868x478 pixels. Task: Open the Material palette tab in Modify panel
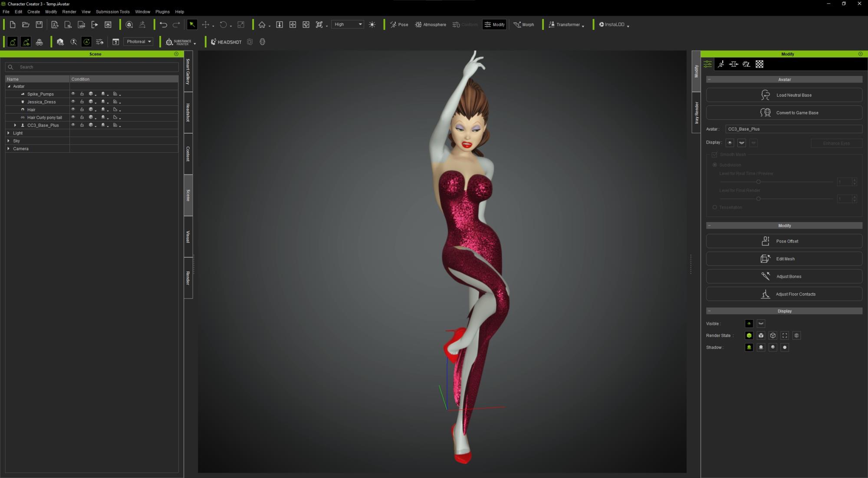pos(746,64)
